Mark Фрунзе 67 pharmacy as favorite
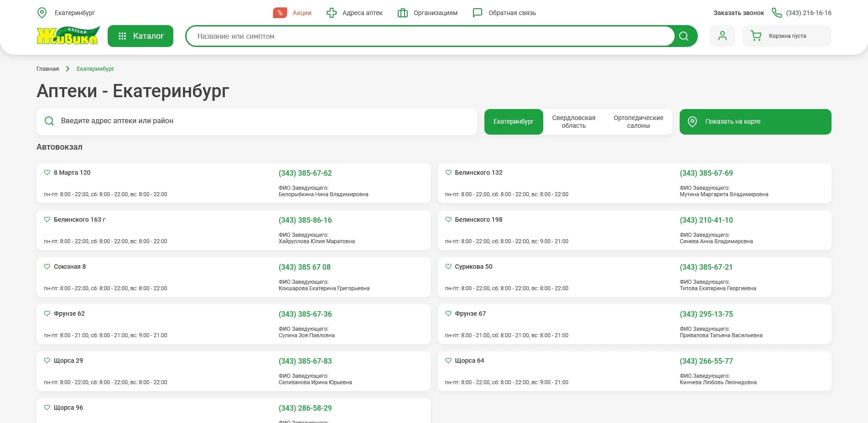The height and width of the screenshot is (423, 868). coord(448,313)
